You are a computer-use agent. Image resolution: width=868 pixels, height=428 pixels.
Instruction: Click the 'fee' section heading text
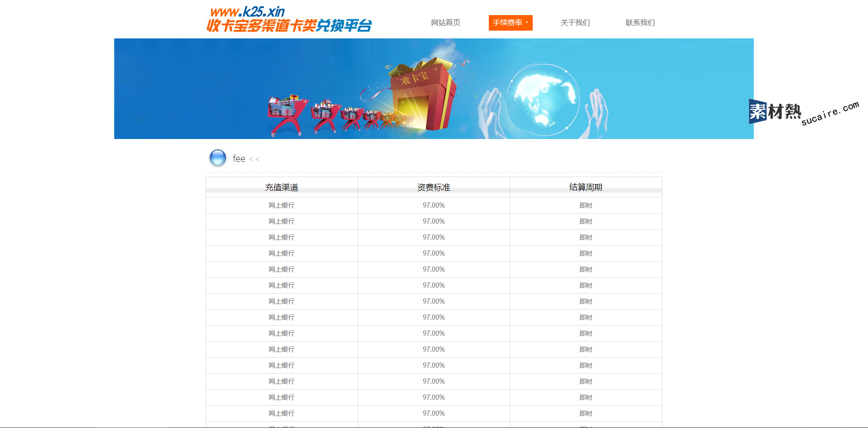pos(239,159)
